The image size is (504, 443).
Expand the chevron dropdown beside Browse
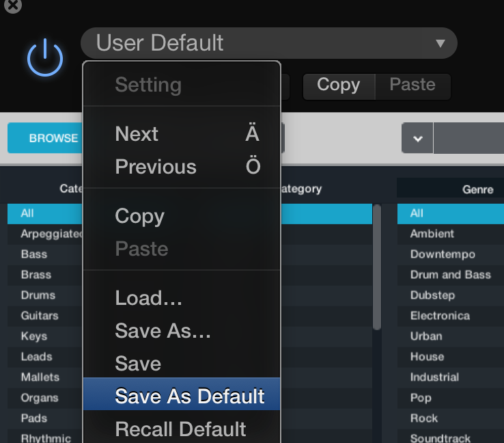417,138
